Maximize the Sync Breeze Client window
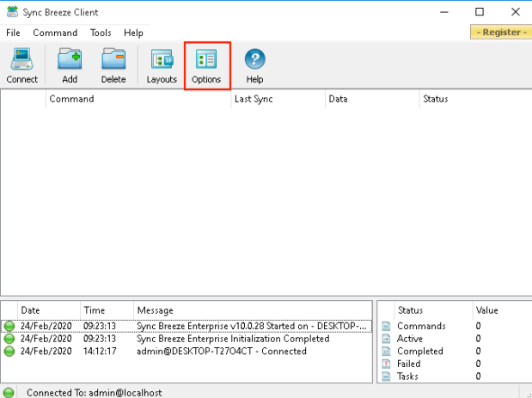Screen dimensions: 532x398 [480, 12]
